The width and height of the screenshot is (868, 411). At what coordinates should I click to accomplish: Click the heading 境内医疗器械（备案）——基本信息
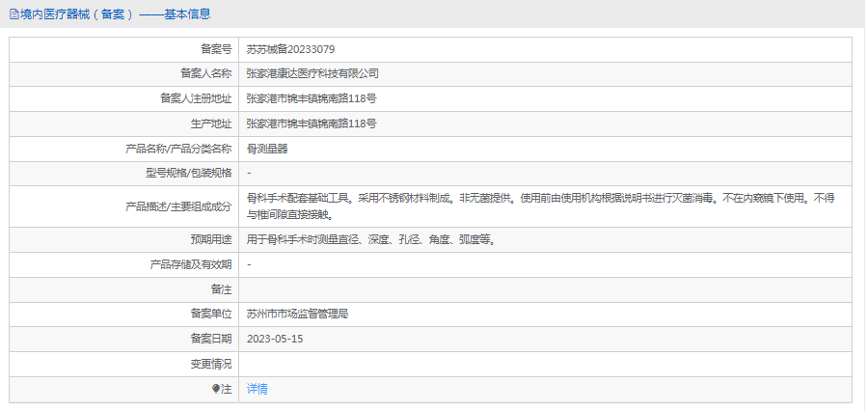point(115,14)
